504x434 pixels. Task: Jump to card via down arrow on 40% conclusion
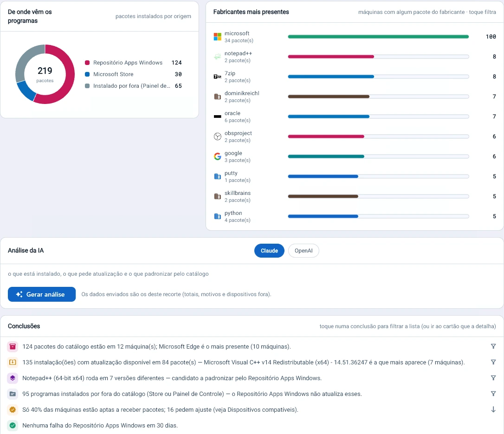(x=493, y=409)
